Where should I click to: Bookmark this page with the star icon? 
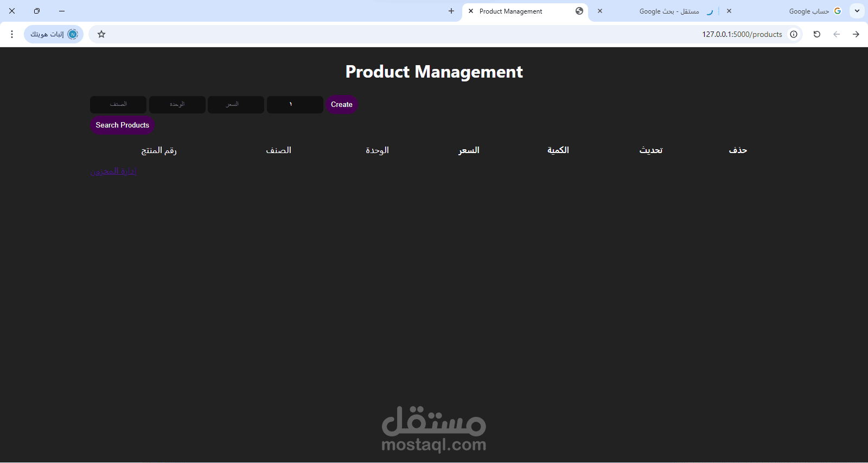point(101,34)
